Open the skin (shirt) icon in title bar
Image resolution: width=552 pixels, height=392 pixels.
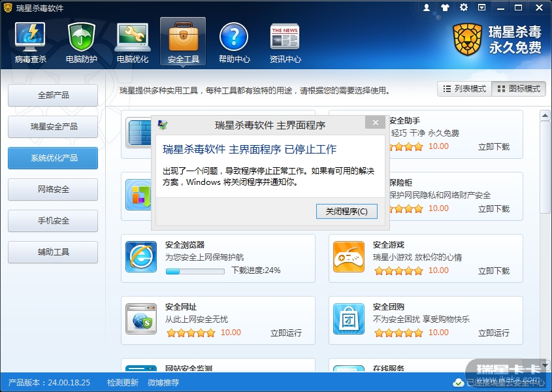point(445,7)
